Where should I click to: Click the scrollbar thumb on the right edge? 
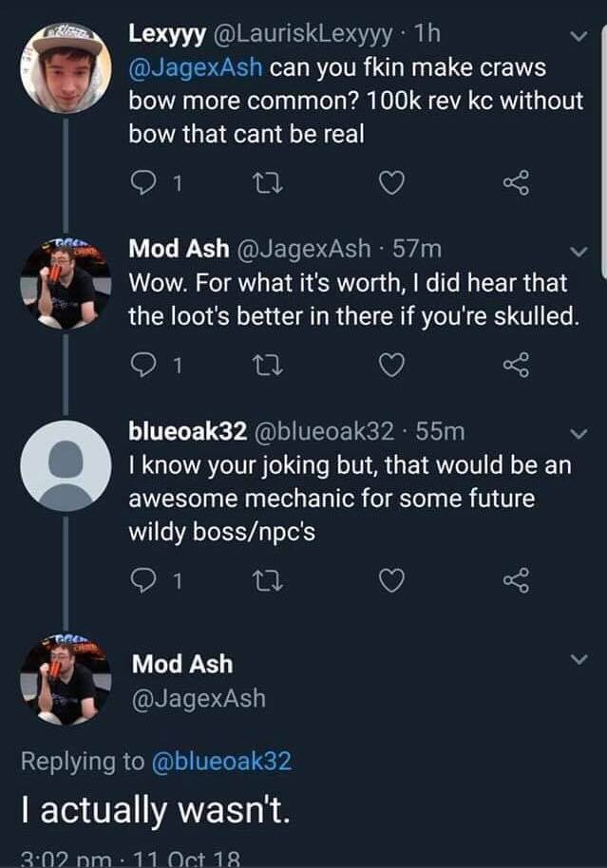click(603, 149)
